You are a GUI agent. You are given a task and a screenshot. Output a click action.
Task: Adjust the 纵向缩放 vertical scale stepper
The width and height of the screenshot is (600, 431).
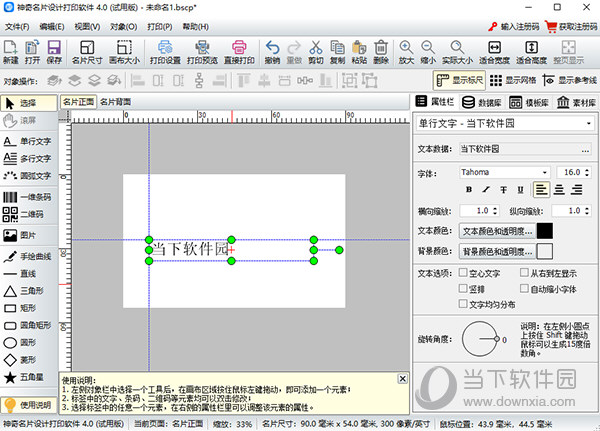point(587,211)
